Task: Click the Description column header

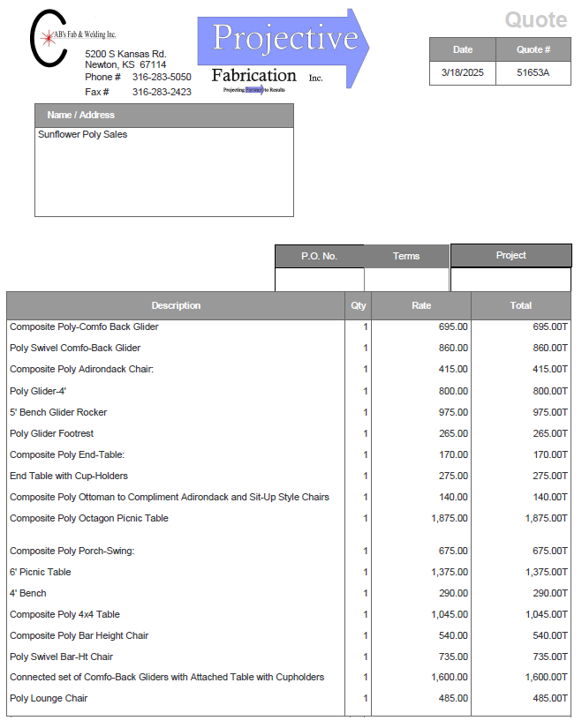Action: click(176, 305)
